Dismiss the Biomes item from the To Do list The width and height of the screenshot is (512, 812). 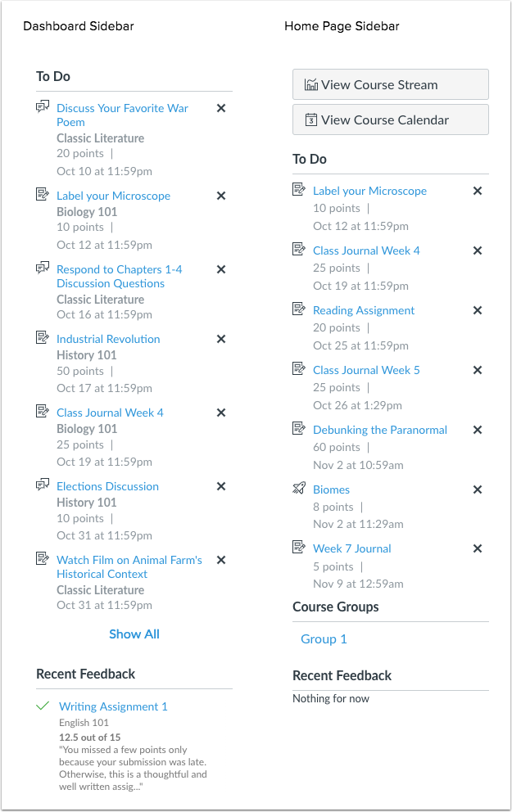[x=478, y=489]
